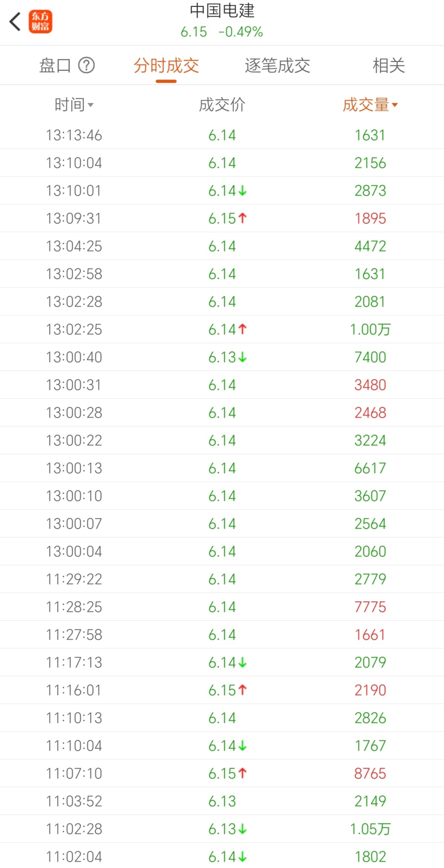This screenshot has height=868, width=444.
Task: Tap the red up arrow at 11:07:10
Action: (242, 773)
